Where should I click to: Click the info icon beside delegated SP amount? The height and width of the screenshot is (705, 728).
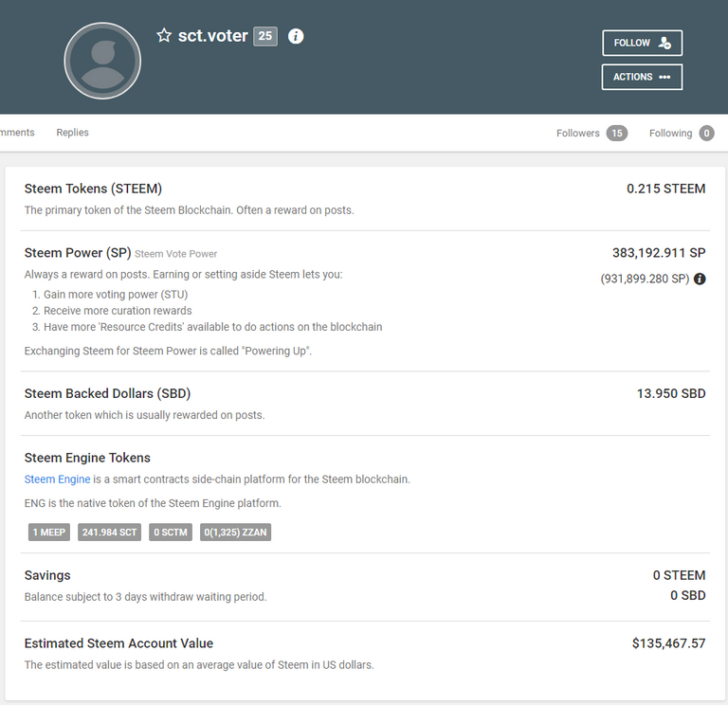click(700, 279)
